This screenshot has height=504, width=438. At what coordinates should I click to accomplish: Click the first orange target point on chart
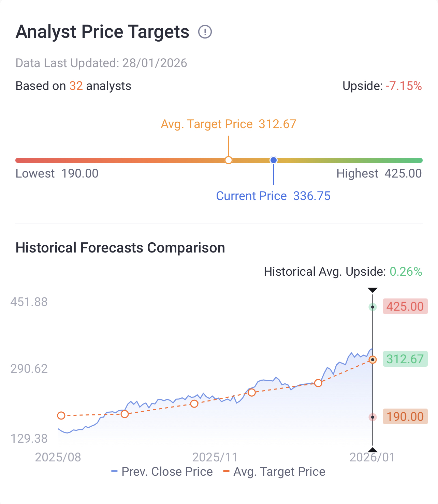pyautogui.click(x=61, y=415)
